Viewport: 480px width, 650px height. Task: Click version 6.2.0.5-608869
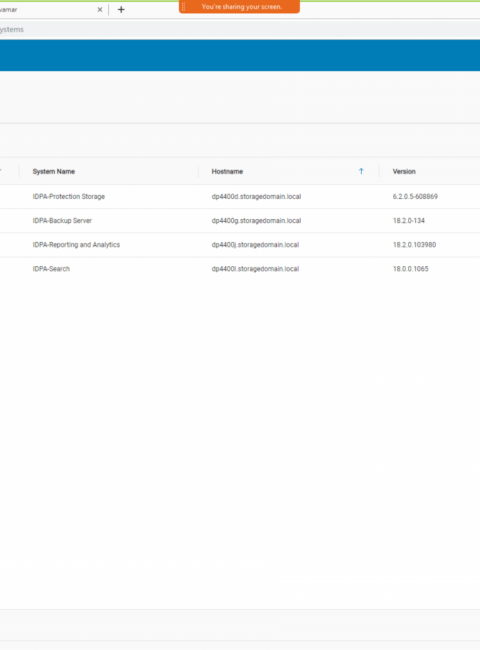tap(415, 196)
